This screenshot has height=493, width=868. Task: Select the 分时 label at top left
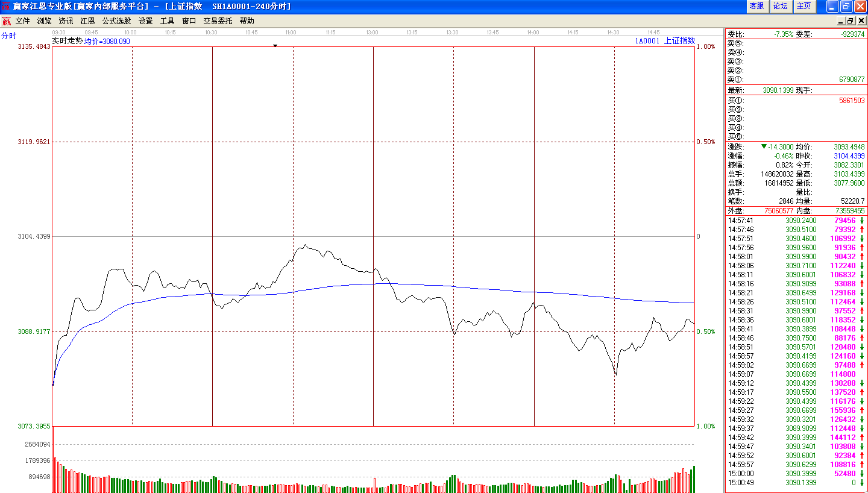click(9, 36)
